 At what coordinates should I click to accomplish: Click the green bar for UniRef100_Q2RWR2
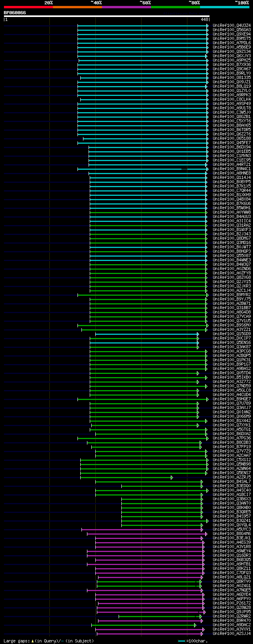pyautogui.click(x=160, y=616)
